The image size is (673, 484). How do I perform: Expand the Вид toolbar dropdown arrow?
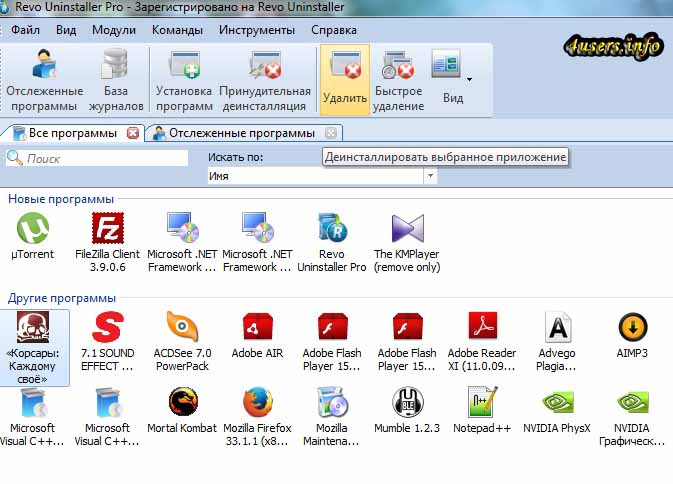[469, 78]
